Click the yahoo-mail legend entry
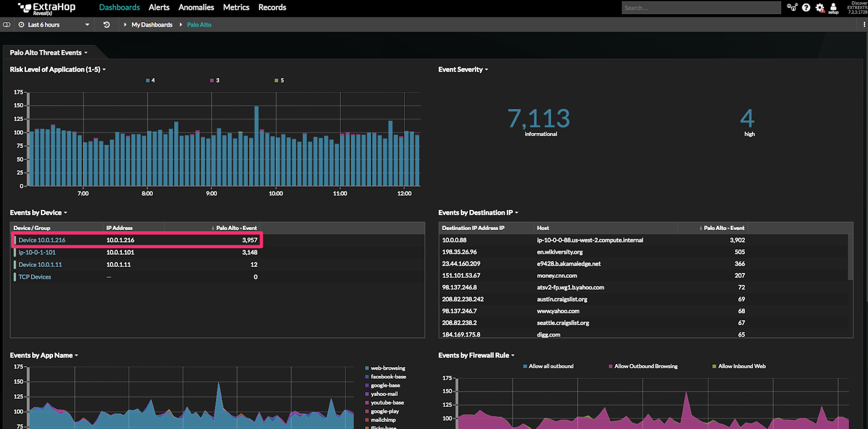868x429 pixels. [x=381, y=394]
